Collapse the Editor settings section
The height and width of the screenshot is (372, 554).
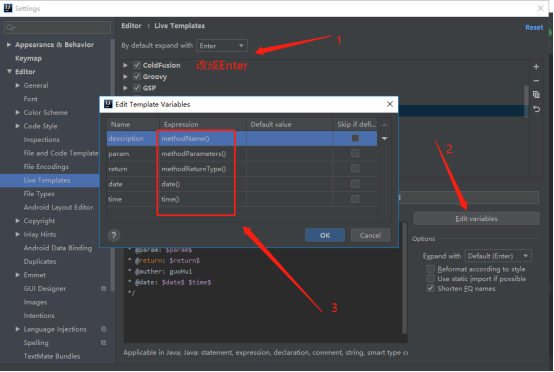[9, 71]
